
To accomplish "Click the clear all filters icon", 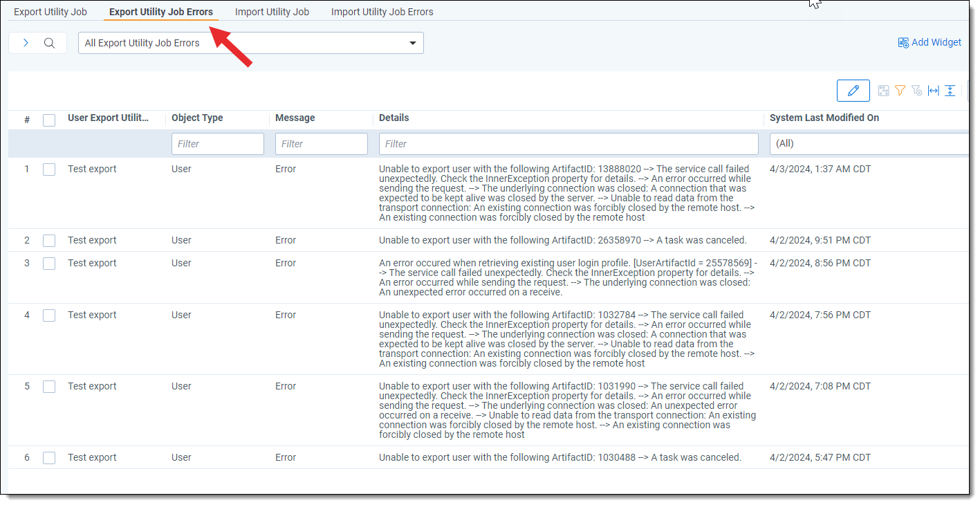I will tap(916, 91).
